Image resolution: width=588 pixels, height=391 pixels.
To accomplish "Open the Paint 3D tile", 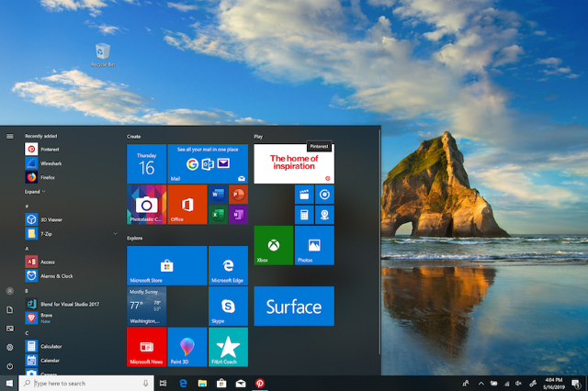I will click(x=187, y=347).
